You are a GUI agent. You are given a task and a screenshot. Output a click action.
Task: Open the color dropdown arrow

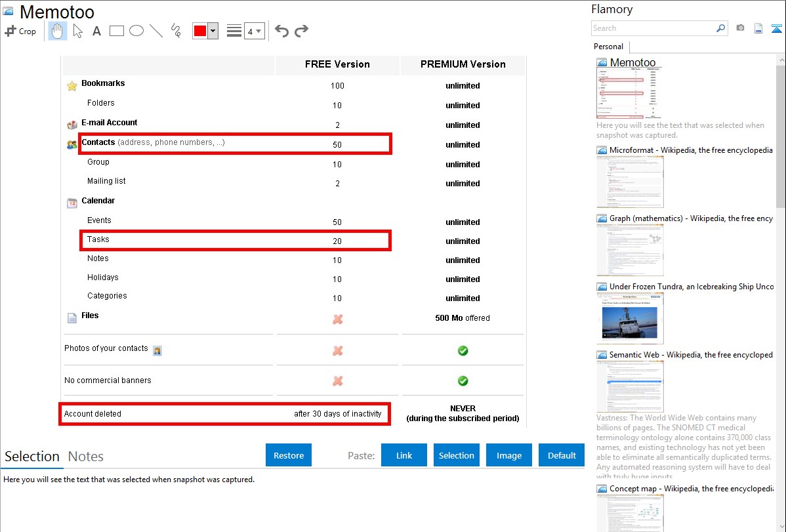click(213, 31)
